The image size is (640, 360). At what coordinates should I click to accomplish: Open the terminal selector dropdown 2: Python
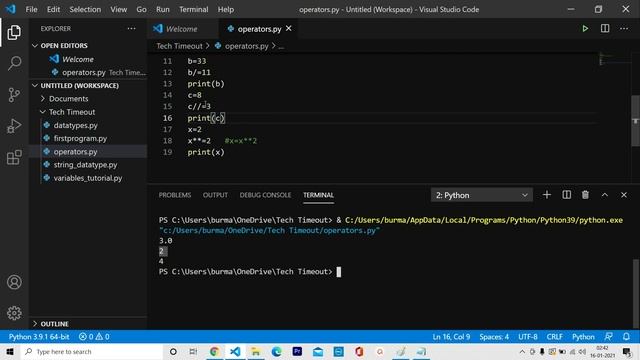pos(482,195)
